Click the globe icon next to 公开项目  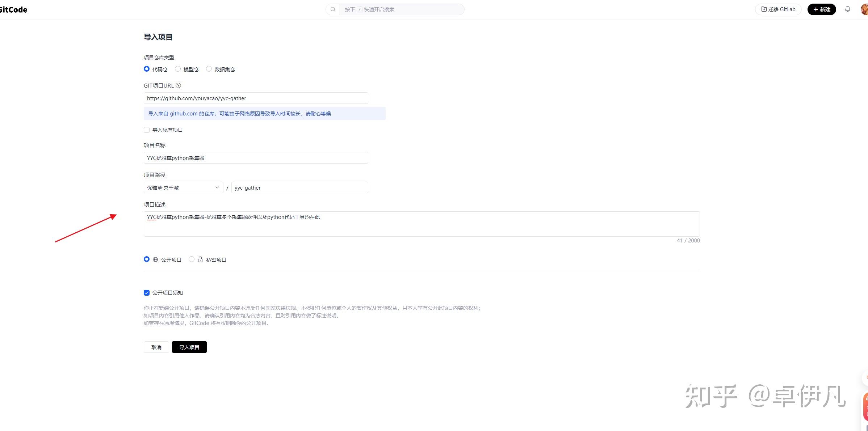pyautogui.click(x=155, y=259)
